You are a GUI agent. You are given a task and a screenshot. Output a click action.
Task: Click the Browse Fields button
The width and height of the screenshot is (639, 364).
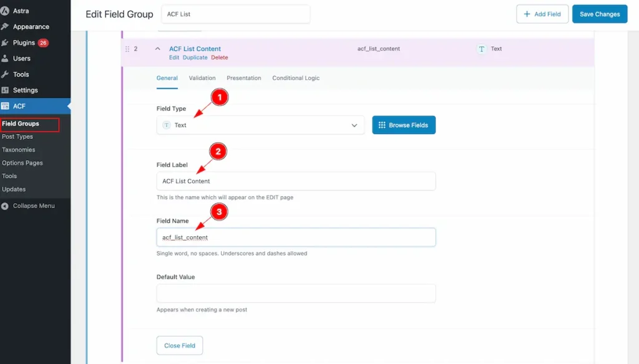pyautogui.click(x=404, y=125)
